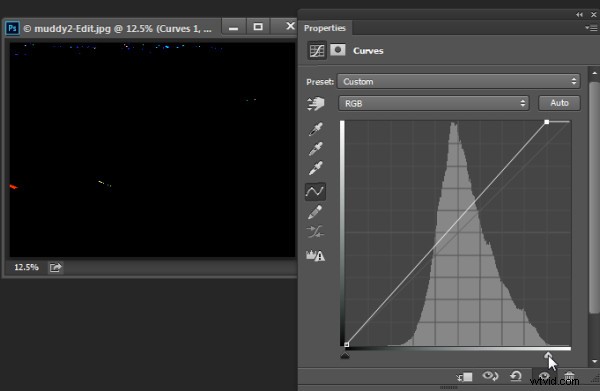Select the Properties tab

tap(324, 28)
